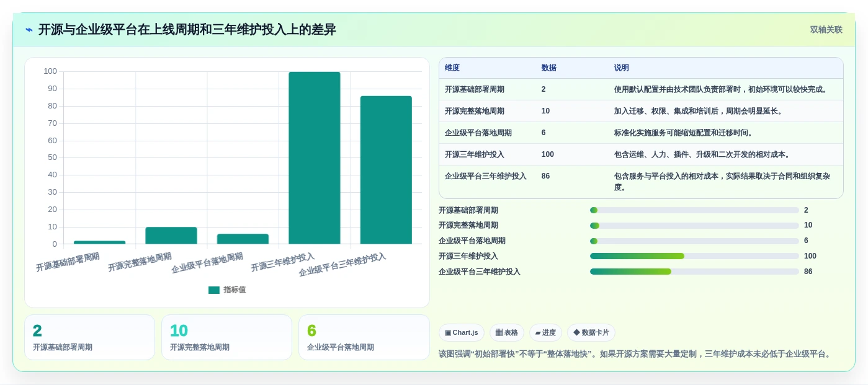The width and height of the screenshot is (868, 385).
Task: Click the lightning icon beside the title
Action: click(x=29, y=30)
